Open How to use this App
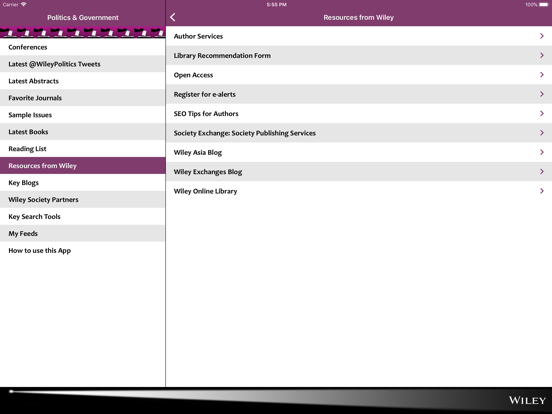 (82, 250)
